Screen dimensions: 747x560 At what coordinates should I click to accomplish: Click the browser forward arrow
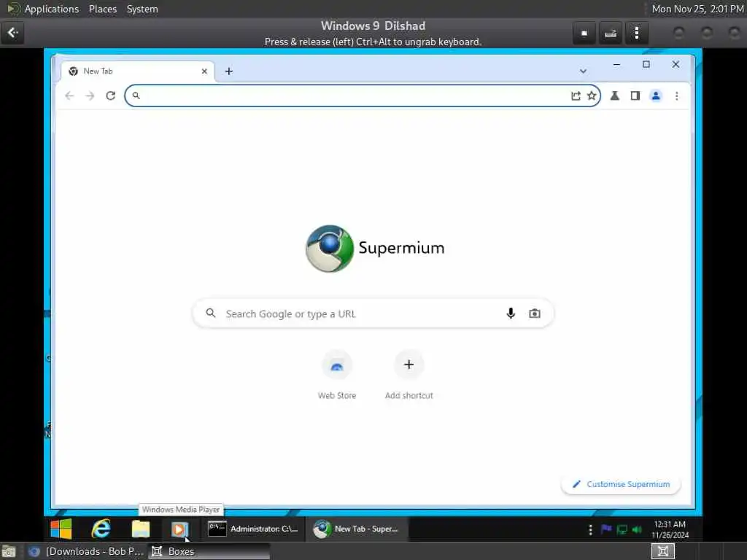click(90, 96)
